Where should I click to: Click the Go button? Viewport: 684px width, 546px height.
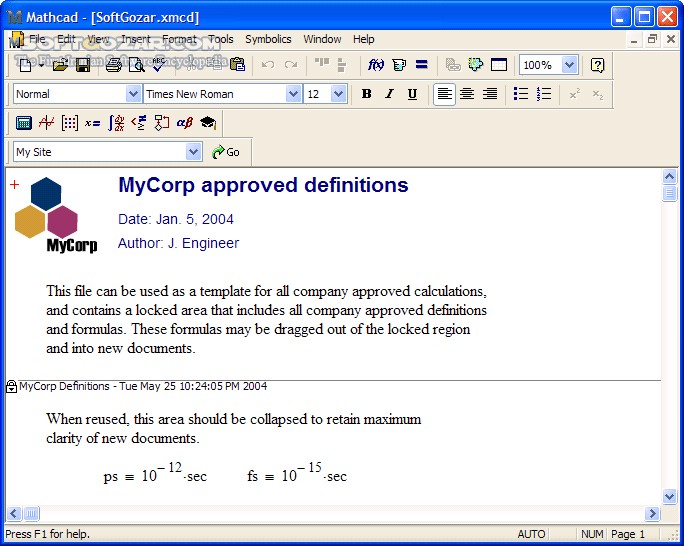pyautogui.click(x=226, y=152)
